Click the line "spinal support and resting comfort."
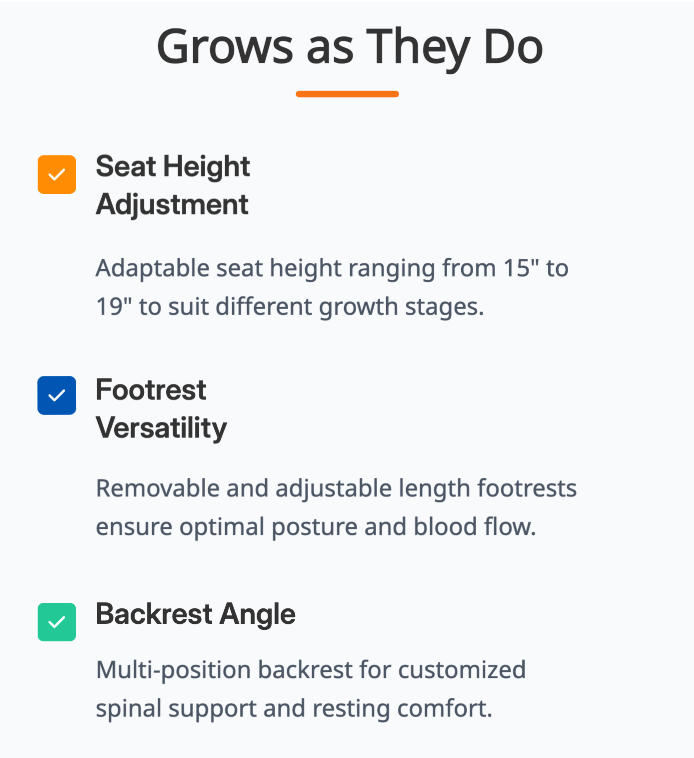The image size is (694, 758). (x=294, y=709)
